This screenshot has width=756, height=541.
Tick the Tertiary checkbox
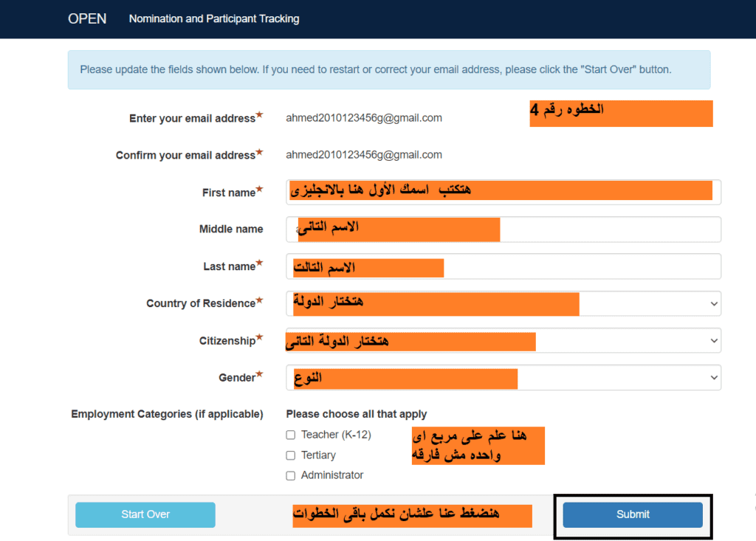pyautogui.click(x=291, y=455)
